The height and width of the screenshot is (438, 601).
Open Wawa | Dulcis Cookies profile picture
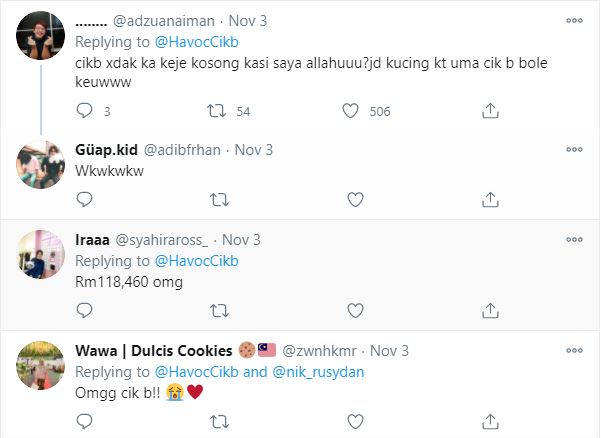(42, 371)
